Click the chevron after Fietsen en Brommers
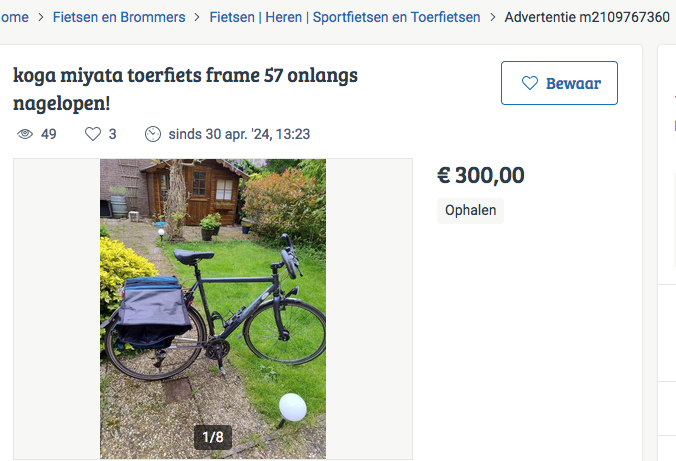This screenshot has width=676, height=461. click(198, 17)
